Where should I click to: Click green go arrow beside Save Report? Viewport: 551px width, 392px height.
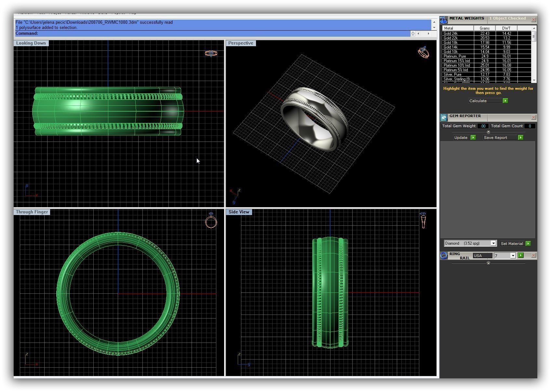click(520, 138)
